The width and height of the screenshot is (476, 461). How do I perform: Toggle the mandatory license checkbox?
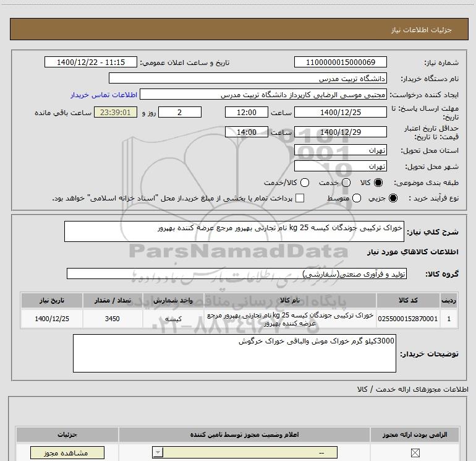[415, 453]
